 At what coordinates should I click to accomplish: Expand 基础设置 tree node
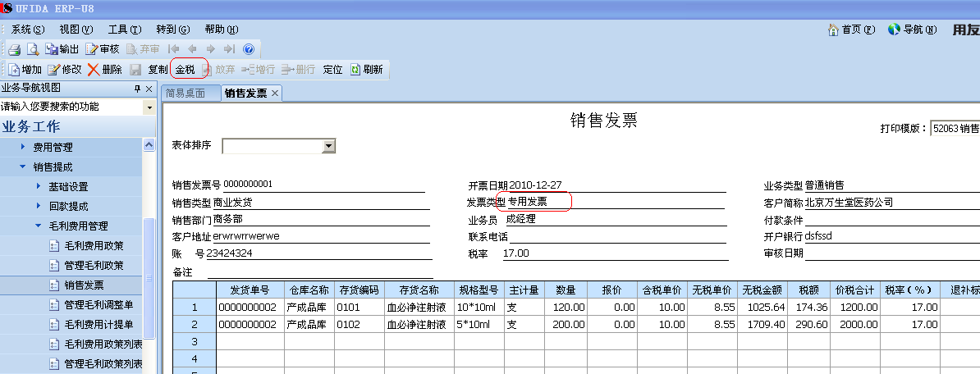38,186
